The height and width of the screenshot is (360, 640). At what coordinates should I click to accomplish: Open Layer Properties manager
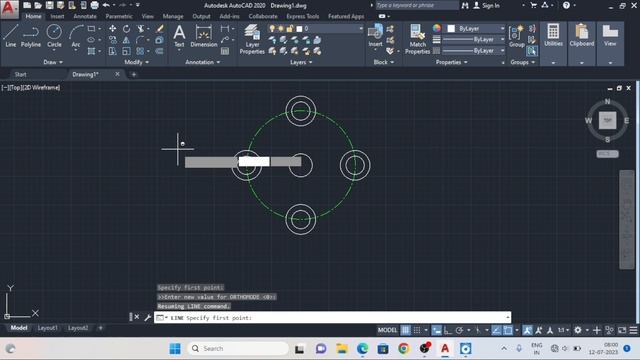pos(252,39)
